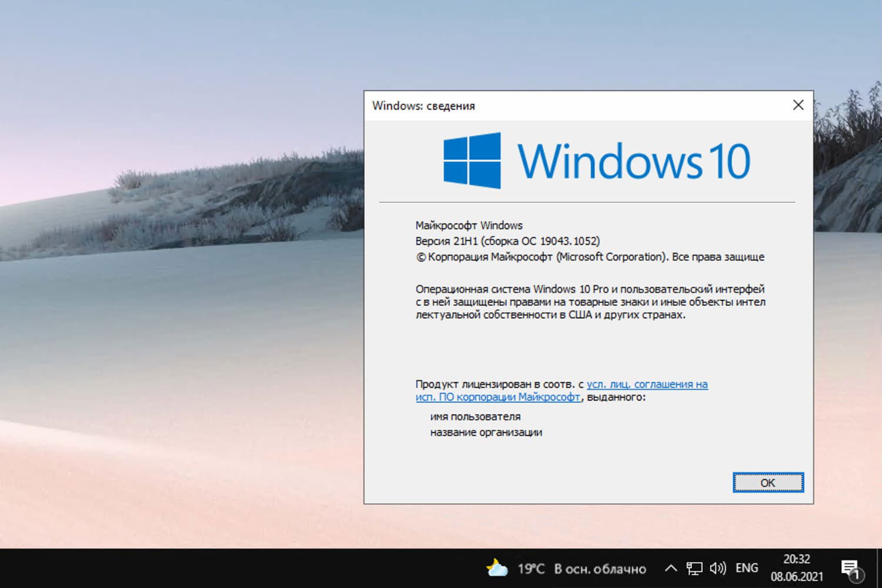Click the "Версия 21H1 (сборка ОС 19043.1052)" line

pyautogui.click(x=507, y=241)
